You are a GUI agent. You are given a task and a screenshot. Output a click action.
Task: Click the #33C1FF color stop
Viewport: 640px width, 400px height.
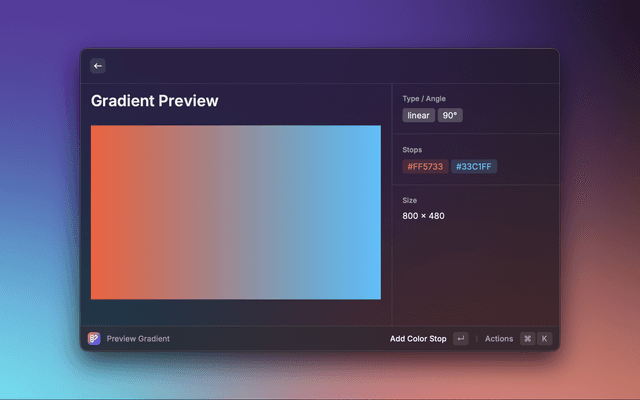coord(474,167)
